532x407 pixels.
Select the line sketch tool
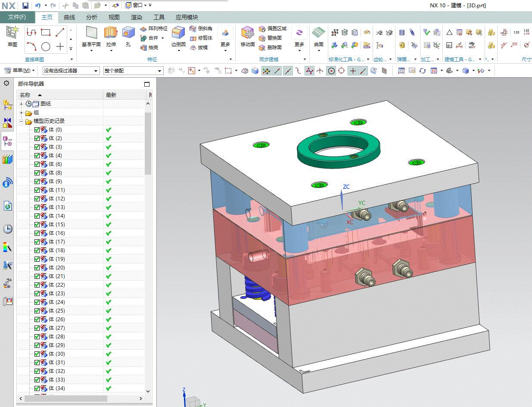point(60,32)
